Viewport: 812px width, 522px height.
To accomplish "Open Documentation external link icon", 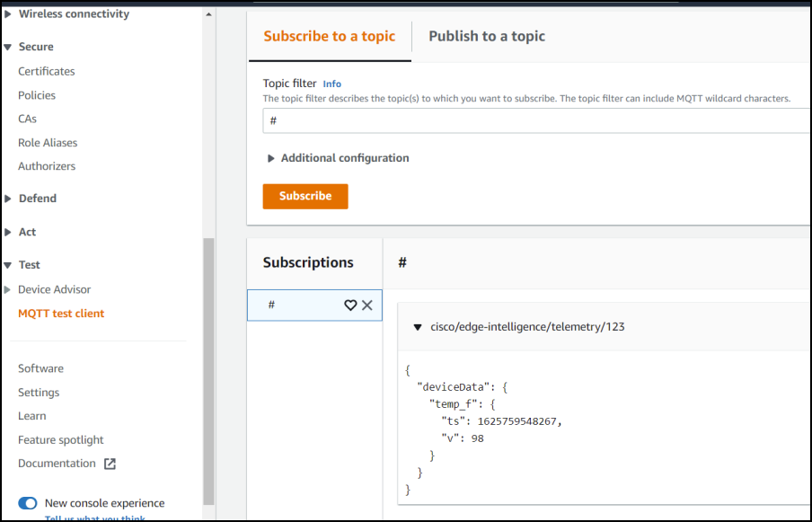I will (110, 464).
